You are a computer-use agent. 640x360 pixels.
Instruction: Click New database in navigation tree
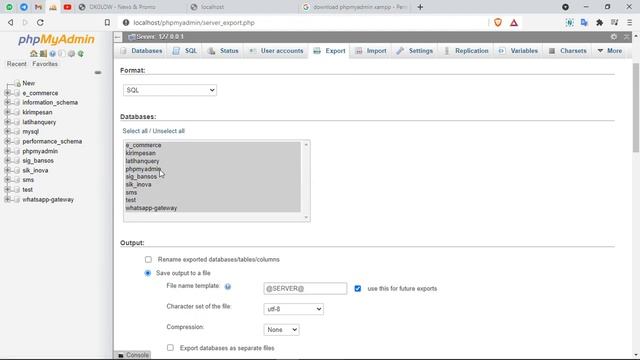[x=29, y=83]
